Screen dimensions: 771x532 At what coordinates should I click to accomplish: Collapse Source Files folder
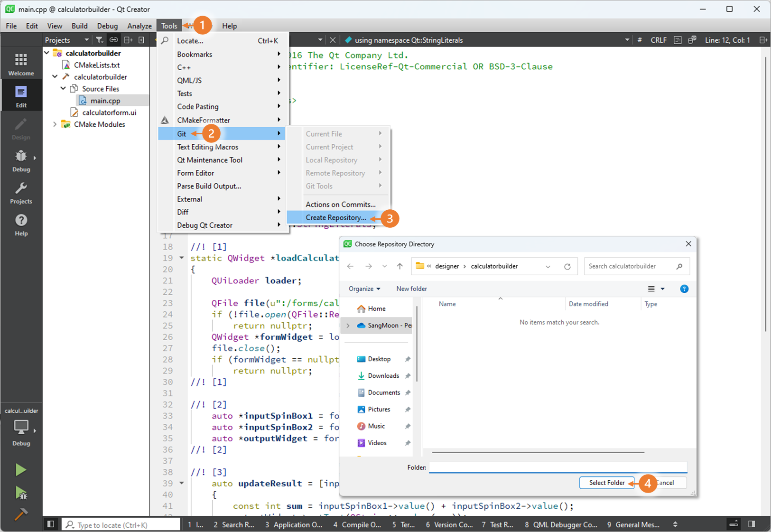[63, 88]
